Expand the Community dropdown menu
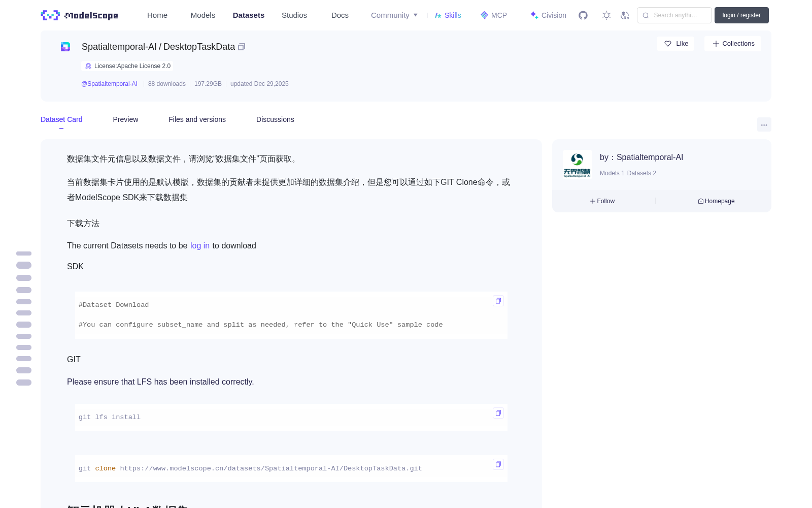812x508 pixels. point(394,15)
